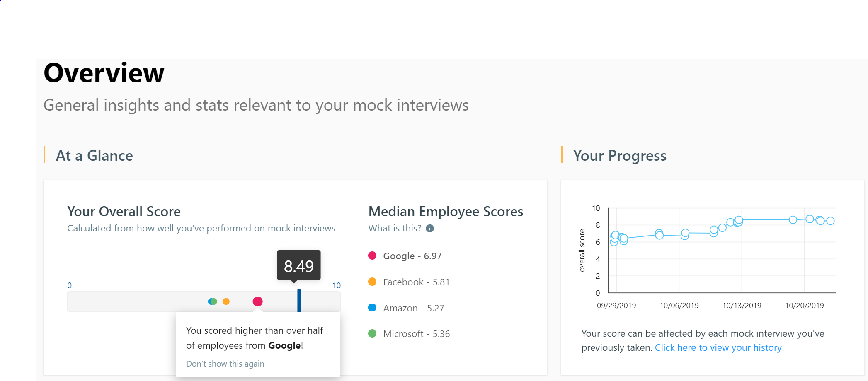Click the blue score indicator line

[x=299, y=300]
